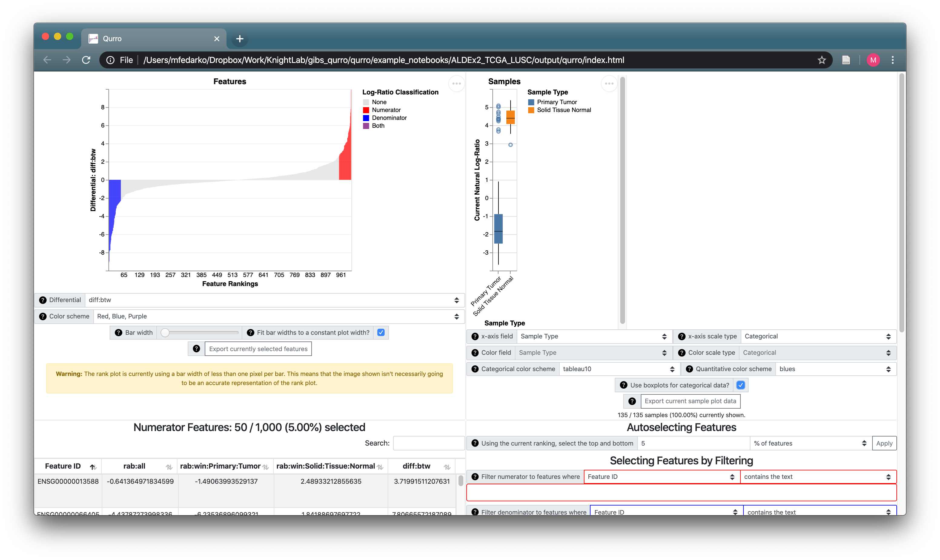Bookmark this page with the star icon
This screenshot has width=940, height=560.
pos(822,60)
